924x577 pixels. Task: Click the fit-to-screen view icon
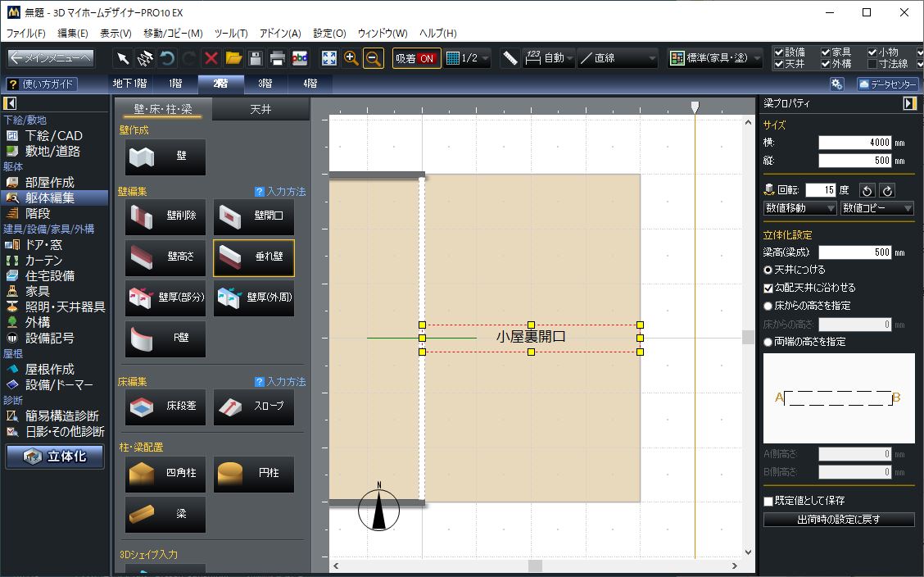tap(329, 58)
